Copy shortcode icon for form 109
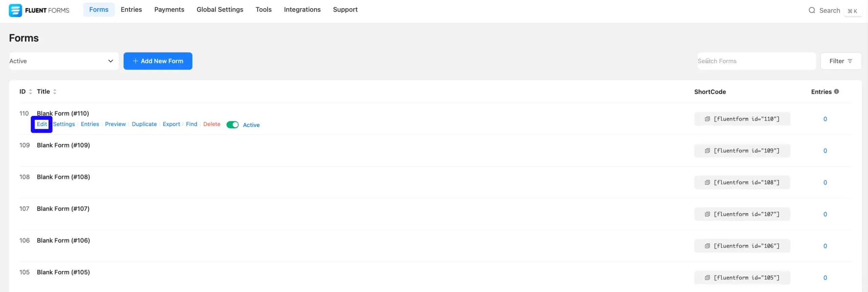The height and width of the screenshot is (292, 868). click(x=707, y=151)
